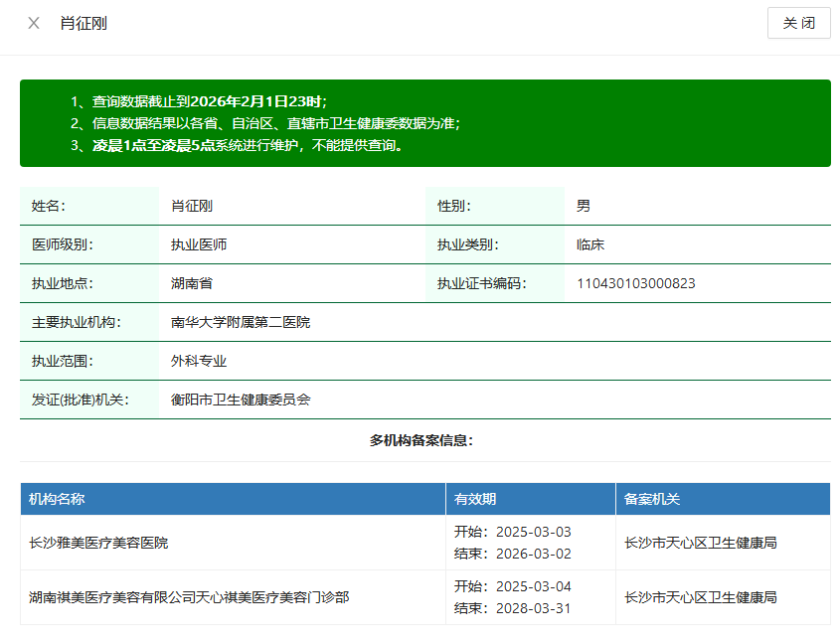Click the green notice banner
This screenshot has width=840, height=642.
click(x=424, y=123)
